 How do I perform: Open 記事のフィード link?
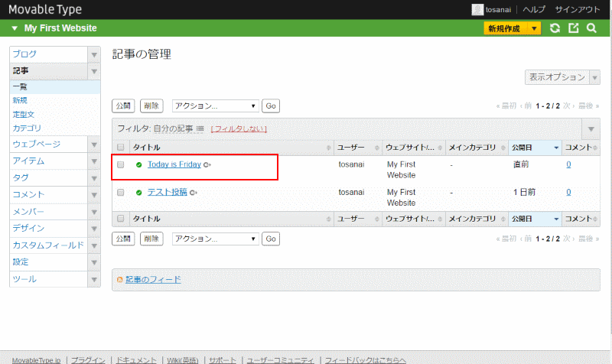[153, 279]
